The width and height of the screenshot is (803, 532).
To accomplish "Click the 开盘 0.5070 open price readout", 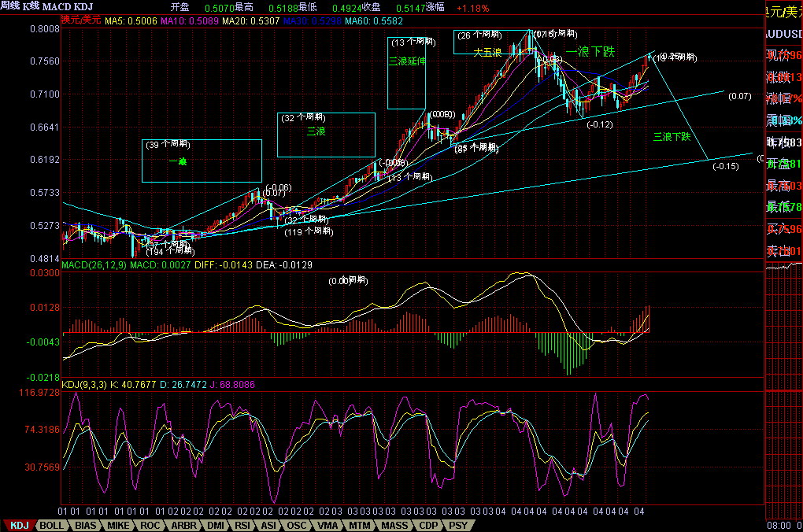I will coord(202,8).
